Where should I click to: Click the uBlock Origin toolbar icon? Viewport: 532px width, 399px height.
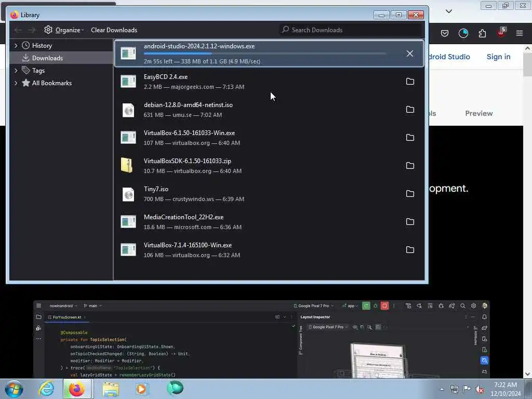(x=501, y=33)
